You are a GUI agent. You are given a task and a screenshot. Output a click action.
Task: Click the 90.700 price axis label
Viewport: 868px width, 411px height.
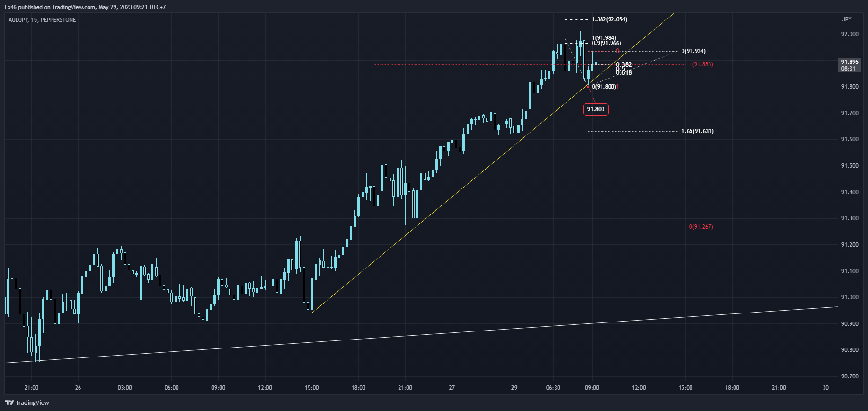click(850, 376)
